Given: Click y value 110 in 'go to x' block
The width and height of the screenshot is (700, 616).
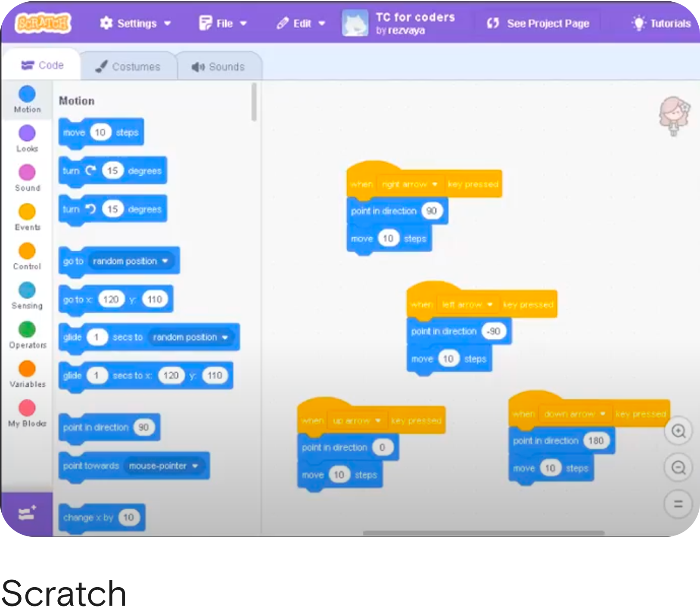Looking at the screenshot, I should pos(155,299).
